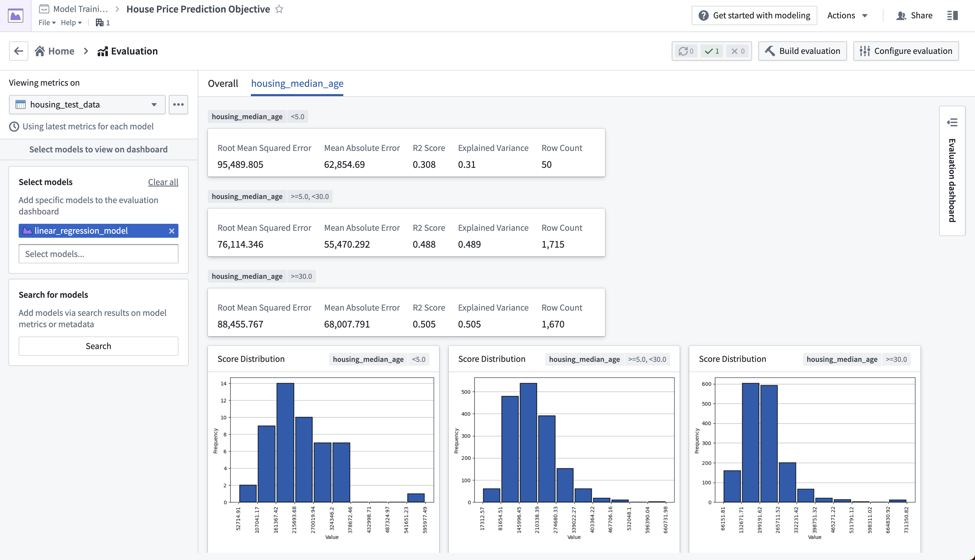Click the back arrow button
Viewport: 975px width, 560px height.
click(x=18, y=51)
